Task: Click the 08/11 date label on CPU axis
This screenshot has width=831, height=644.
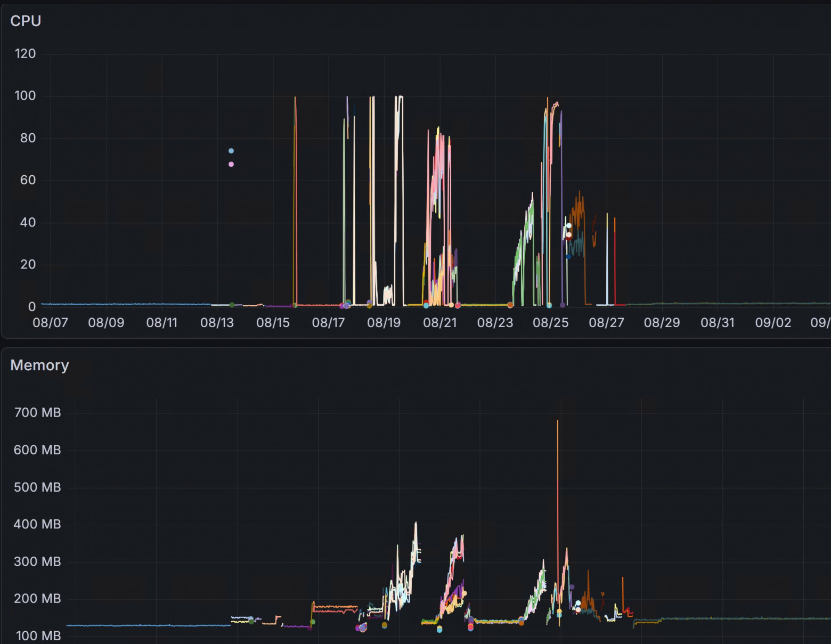Action: pyautogui.click(x=161, y=322)
